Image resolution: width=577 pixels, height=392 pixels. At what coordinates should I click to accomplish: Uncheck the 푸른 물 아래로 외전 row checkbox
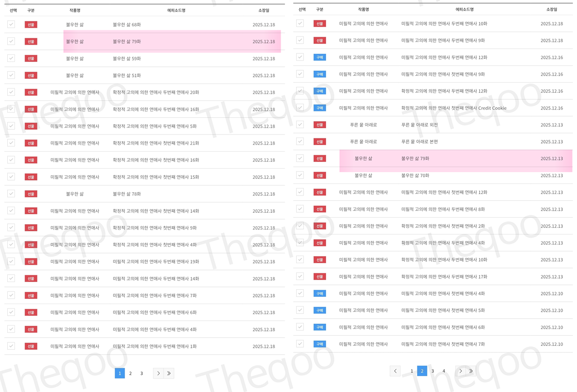click(300, 124)
